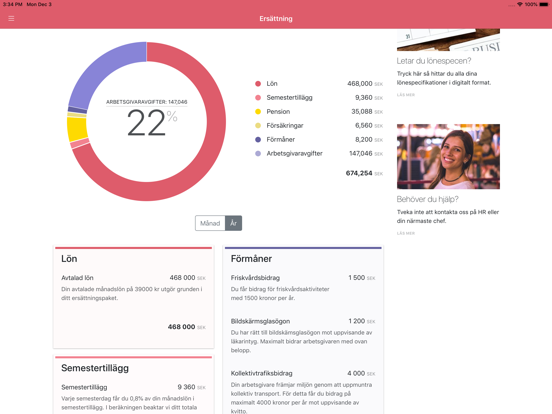Screen dimensions: 552x414
Task: Click the Pension legend yellow dot
Action: 258,112
